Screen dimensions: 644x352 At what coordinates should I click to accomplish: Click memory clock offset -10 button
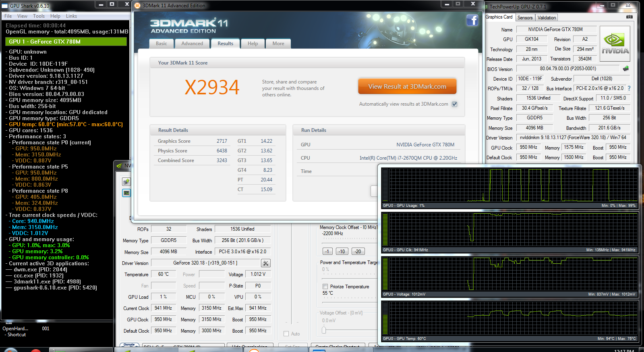[x=342, y=251]
